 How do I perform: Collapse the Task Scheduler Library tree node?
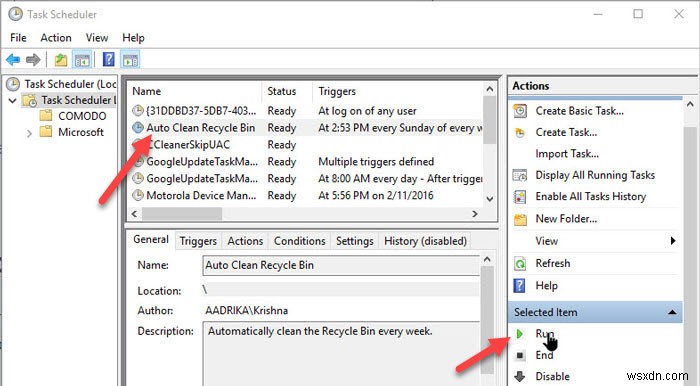pyautogui.click(x=12, y=101)
